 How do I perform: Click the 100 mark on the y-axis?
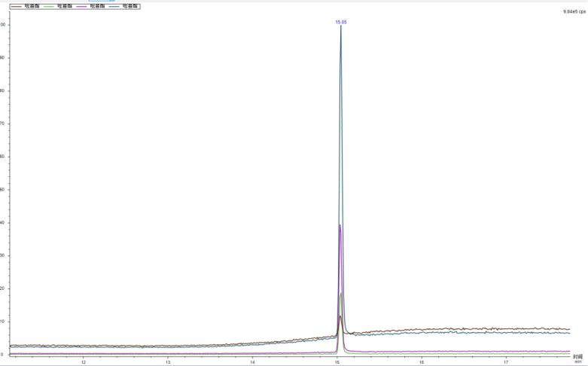pyautogui.click(x=3, y=25)
